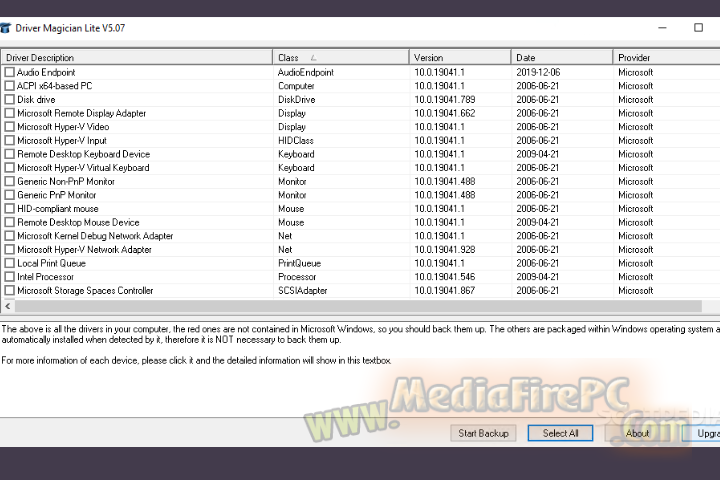Maximize the Driver Magician Lite window

point(698,28)
